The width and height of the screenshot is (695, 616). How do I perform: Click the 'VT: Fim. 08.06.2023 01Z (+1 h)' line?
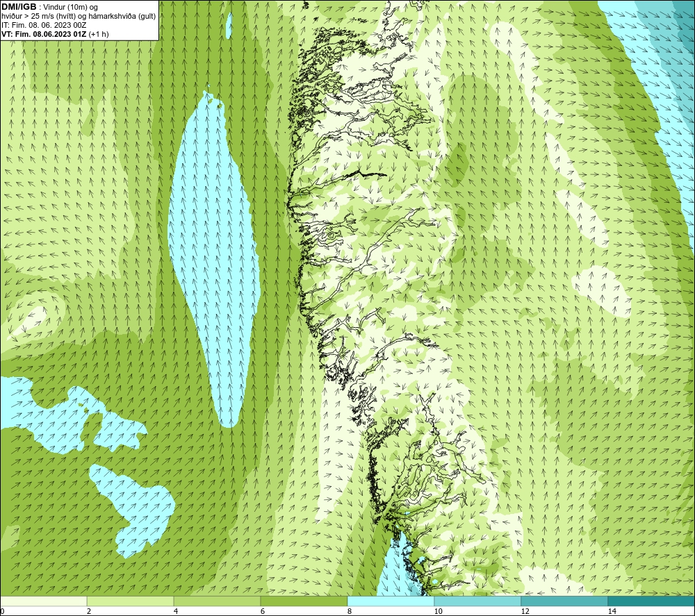pos(55,33)
